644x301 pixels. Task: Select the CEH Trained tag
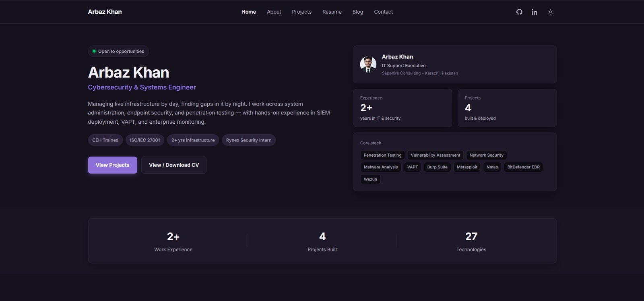click(x=105, y=140)
